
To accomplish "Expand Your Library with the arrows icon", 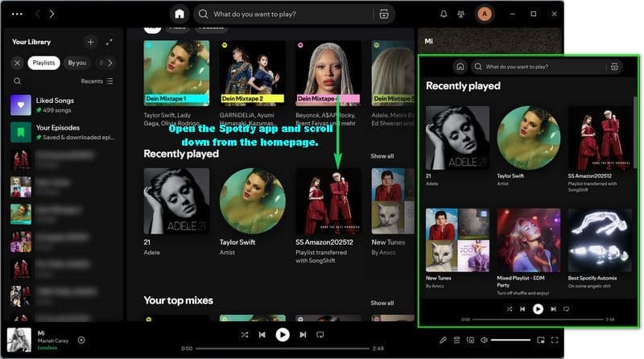I will [x=109, y=42].
